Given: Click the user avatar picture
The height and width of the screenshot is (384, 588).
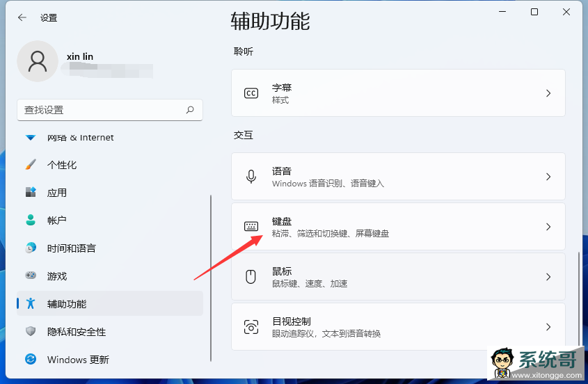Looking at the screenshot, I should click(38, 61).
